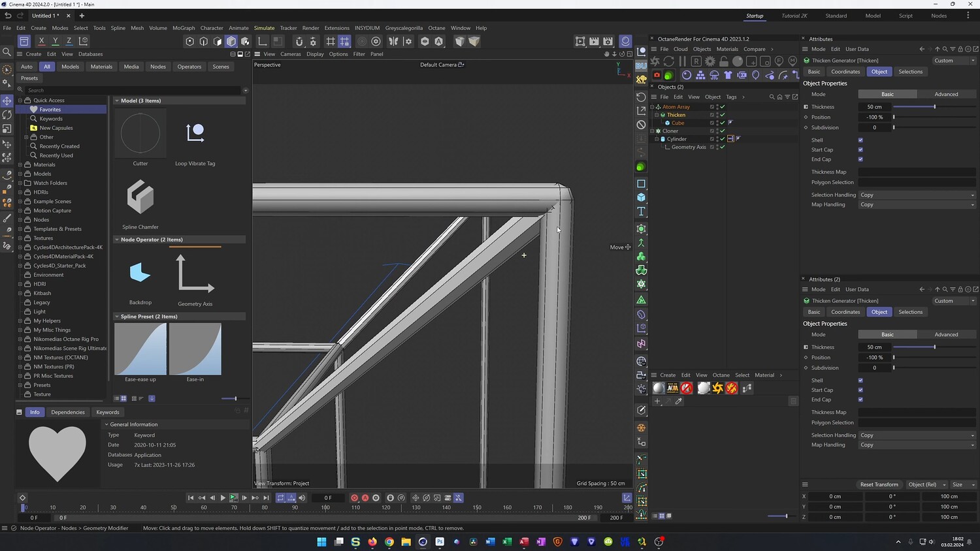Open Photoshop from the Windows taskbar

440,542
